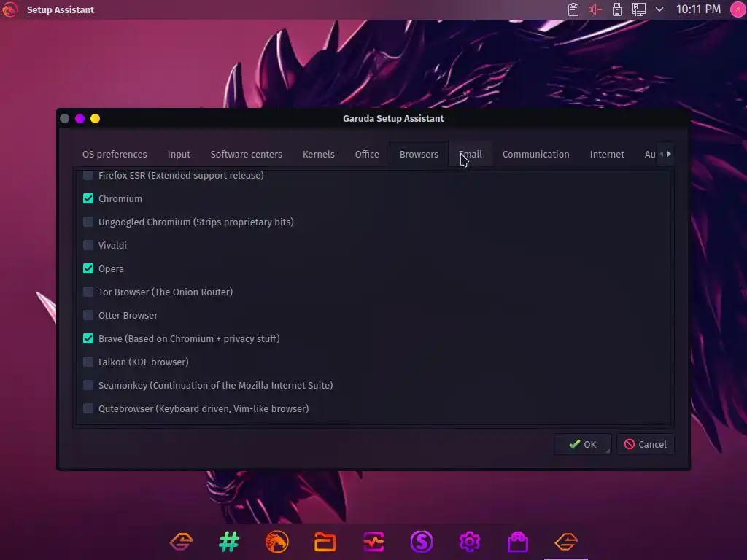The height and width of the screenshot is (560, 747).
Task: Open the system monitor pulse icon in the dock
Action: [373, 542]
